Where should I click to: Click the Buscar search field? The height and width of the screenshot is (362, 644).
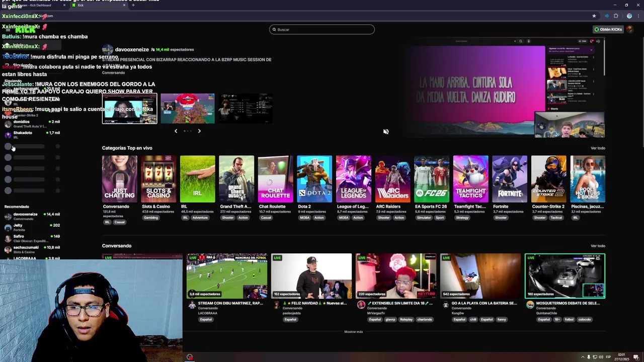click(322, 29)
